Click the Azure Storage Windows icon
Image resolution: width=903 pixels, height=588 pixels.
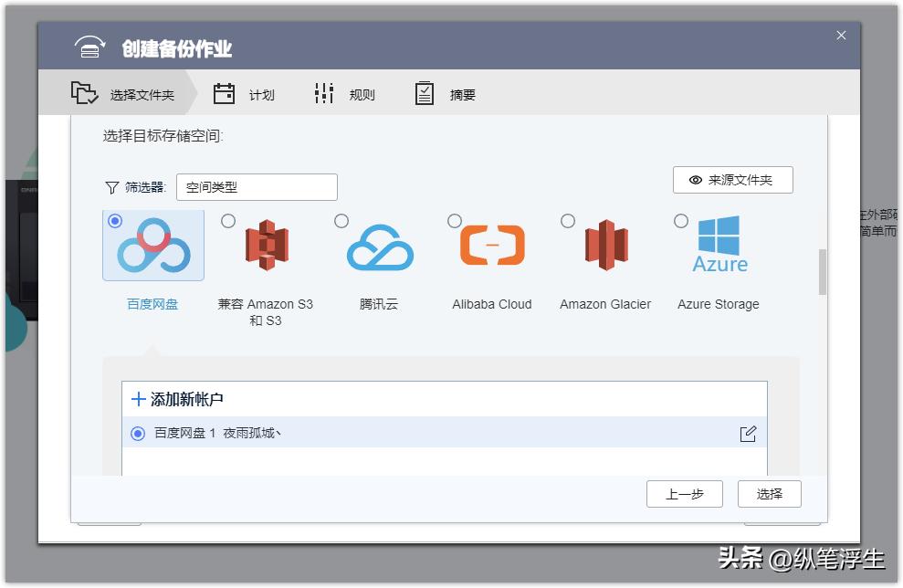pos(719,244)
